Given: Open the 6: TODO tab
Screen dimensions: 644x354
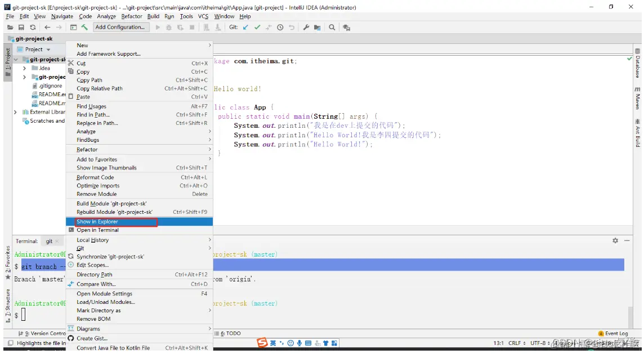Looking at the screenshot, I should (228, 334).
